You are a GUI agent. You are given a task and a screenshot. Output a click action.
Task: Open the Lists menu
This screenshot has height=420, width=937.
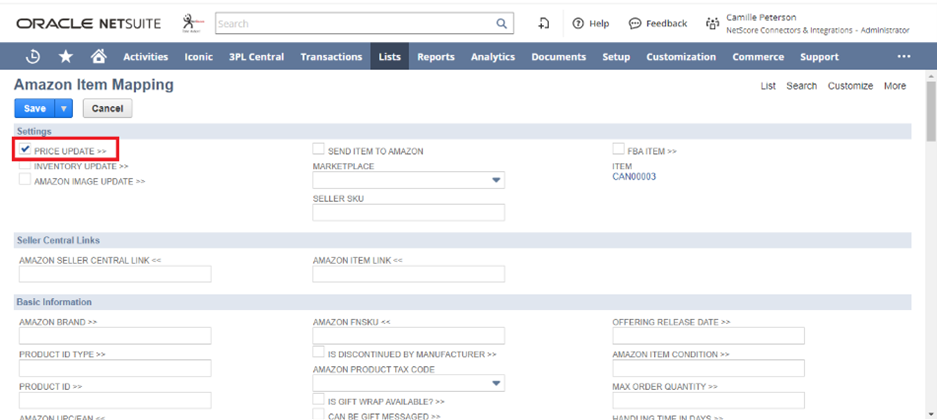coord(390,57)
